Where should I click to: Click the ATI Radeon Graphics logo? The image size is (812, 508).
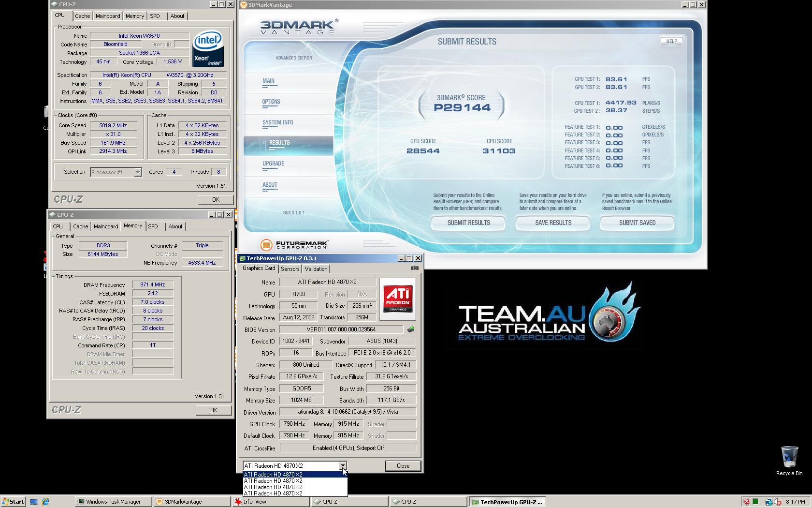tap(398, 299)
